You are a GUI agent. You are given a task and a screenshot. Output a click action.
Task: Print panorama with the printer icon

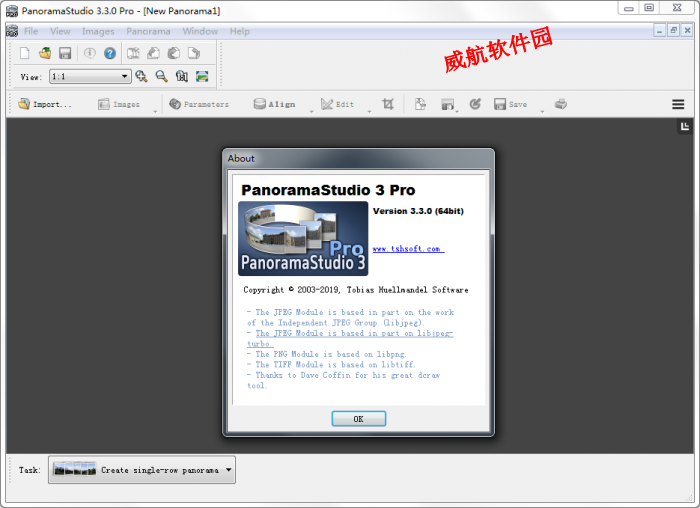pos(561,104)
